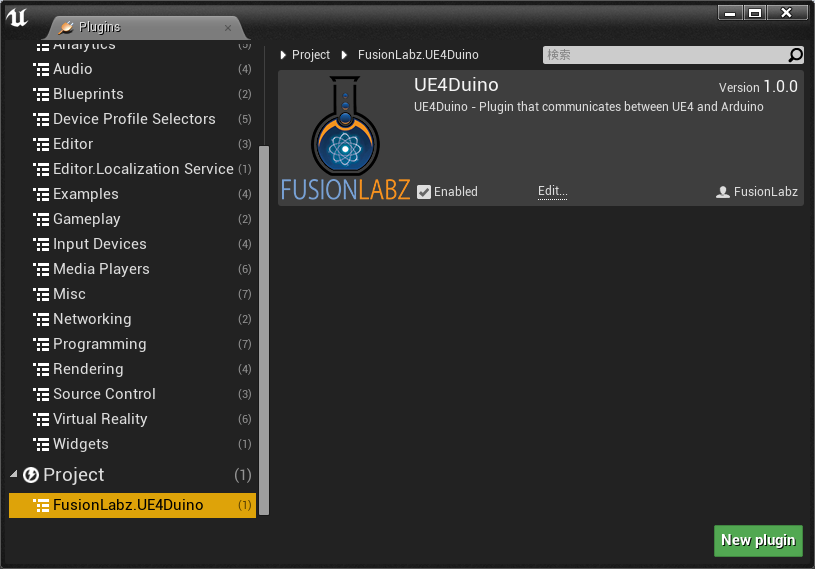Screen dimensions: 815x569
Task: Click the FusionLabz.UE4Duino breadcrumb
Action: click(x=418, y=55)
